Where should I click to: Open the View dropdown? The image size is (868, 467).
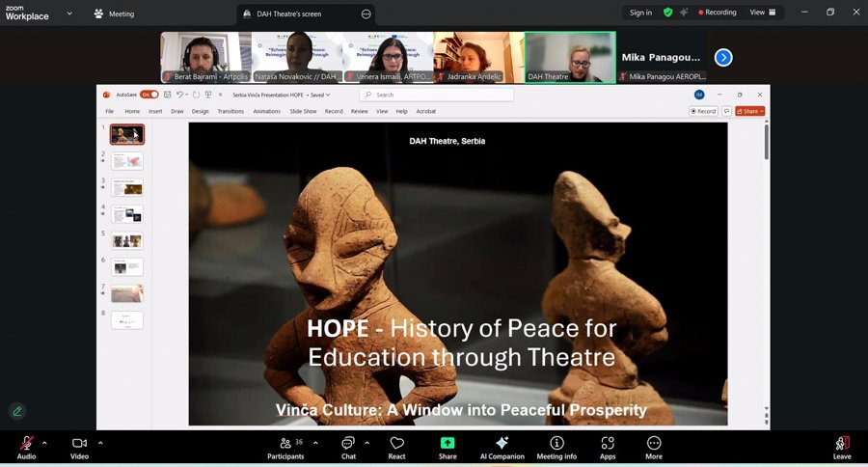click(x=762, y=13)
